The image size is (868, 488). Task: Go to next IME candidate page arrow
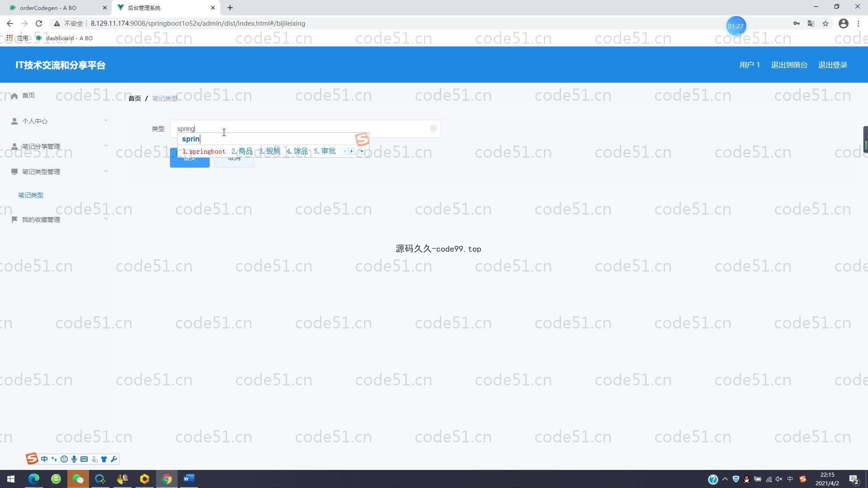click(x=352, y=151)
